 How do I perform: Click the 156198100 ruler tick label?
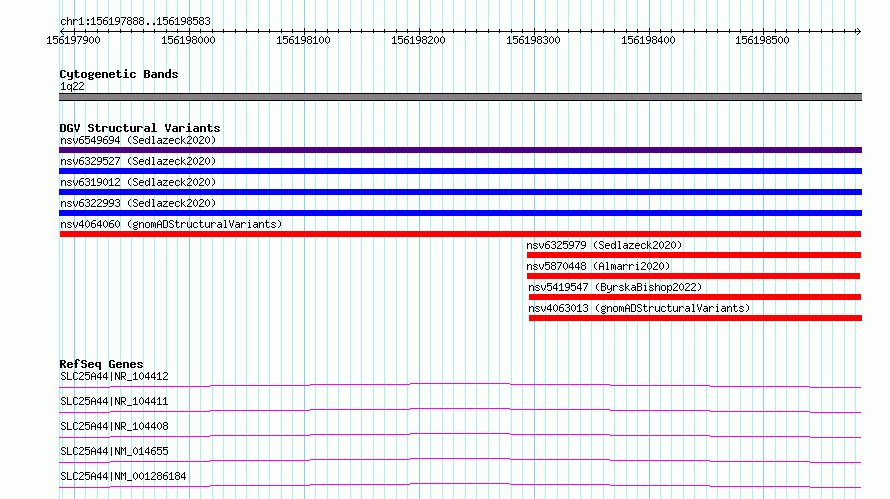303,40
